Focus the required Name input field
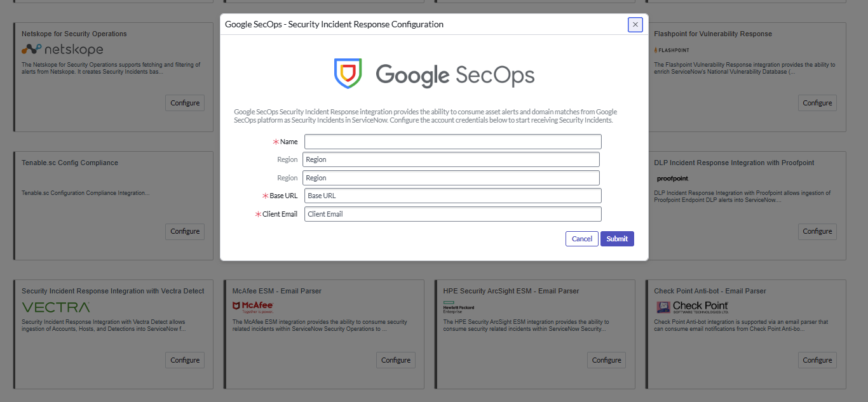The width and height of the screenshot is (868, 402). click(452, 141)
